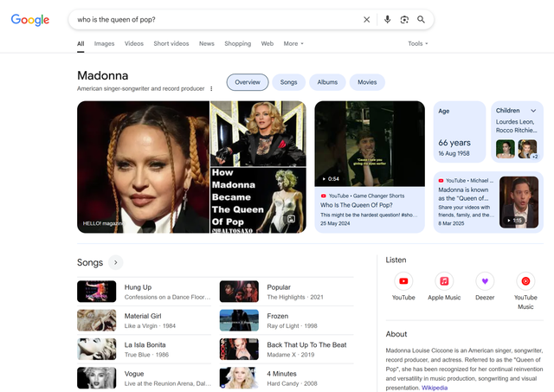Listen on Deezer icon
The height and width of the screenshot is (392, 554).
[x=485, y=281]
